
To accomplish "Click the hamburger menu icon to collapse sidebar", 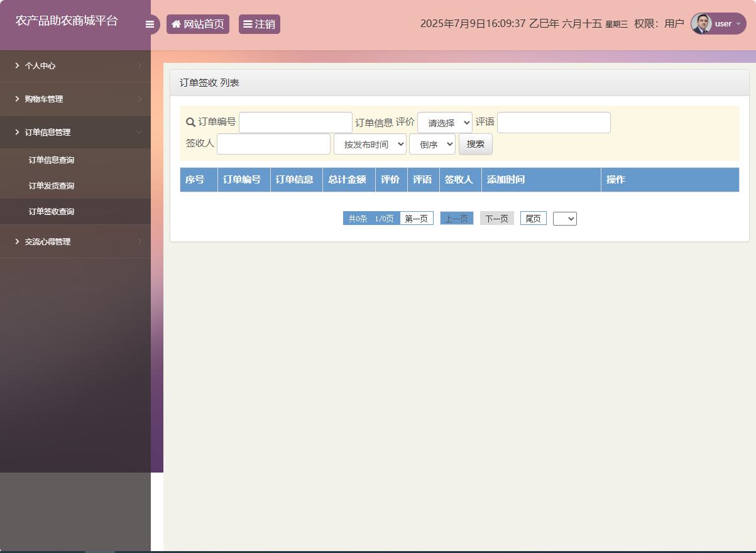I will point(150,25).
